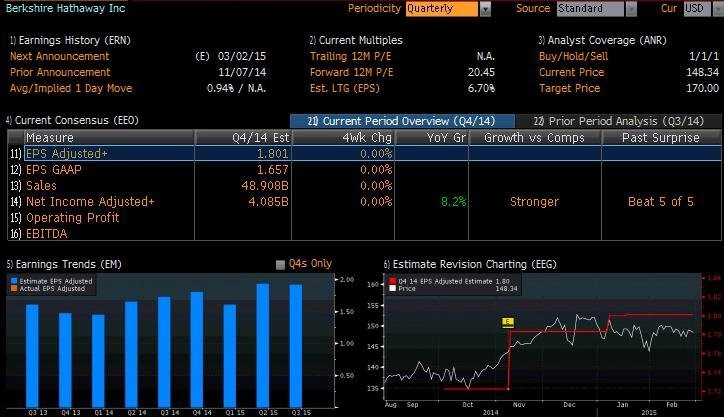This screenshot has width=724, height=417.
Task: Click the Q2 15 bar in earnings chart
Action: coord(263,345)
